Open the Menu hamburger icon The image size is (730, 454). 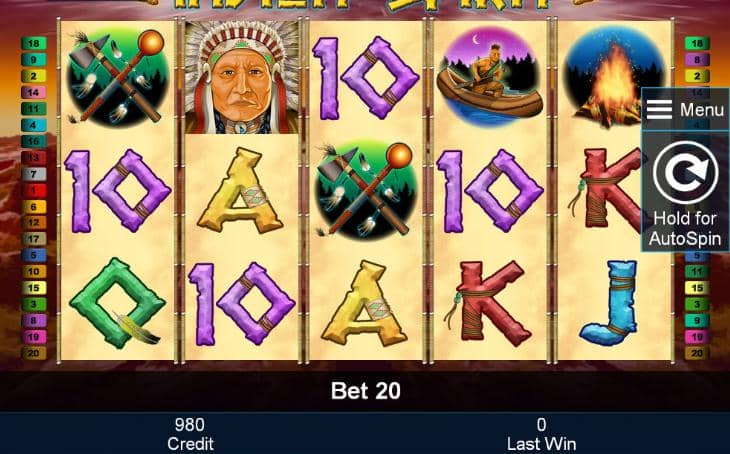(x=659, y=110)
